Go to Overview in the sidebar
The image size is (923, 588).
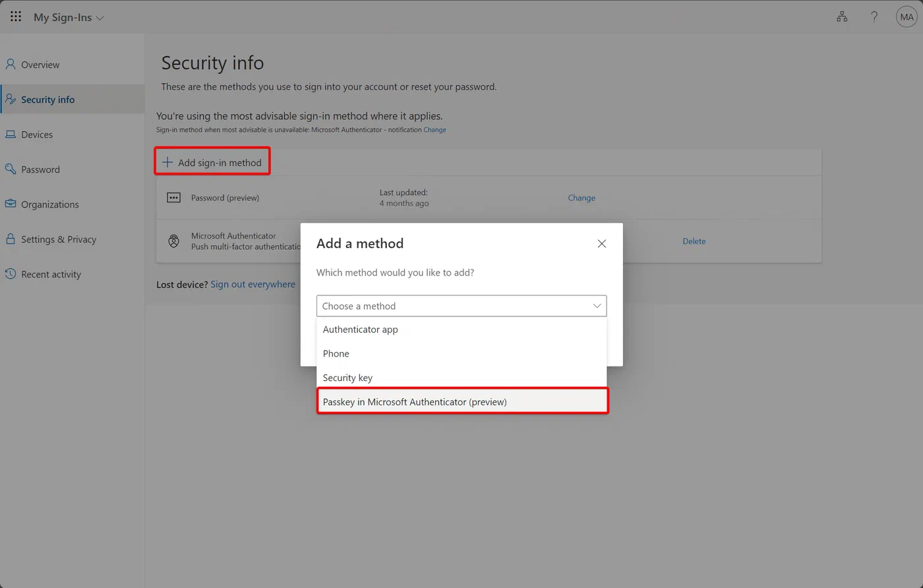pyautogui.click(x=73, y=65)
